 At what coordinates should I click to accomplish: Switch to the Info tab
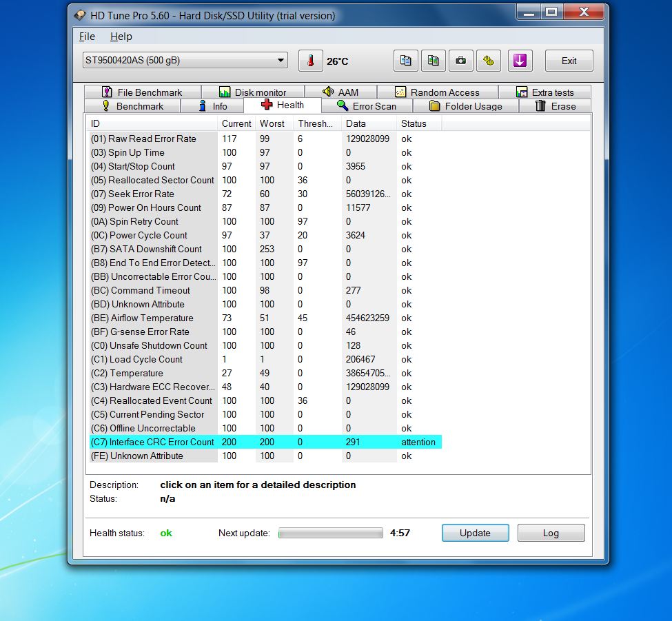coord(212,106)
